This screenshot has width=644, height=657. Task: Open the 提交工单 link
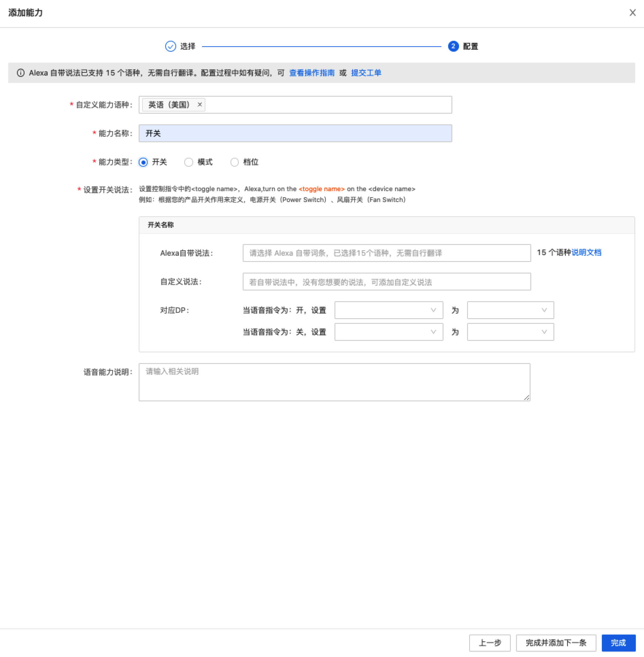[x=366, y=73]
